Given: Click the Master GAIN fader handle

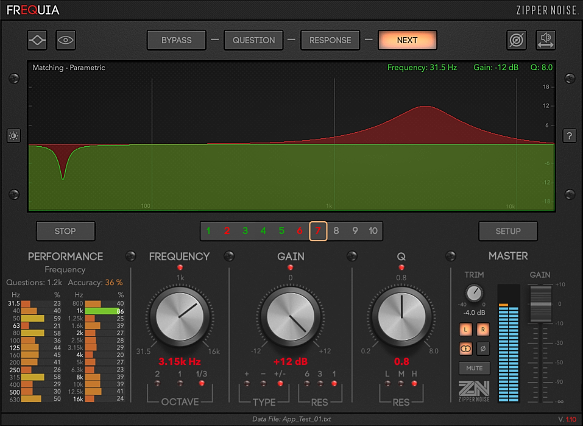Looking at the screenshot, I should pos(540,304).
